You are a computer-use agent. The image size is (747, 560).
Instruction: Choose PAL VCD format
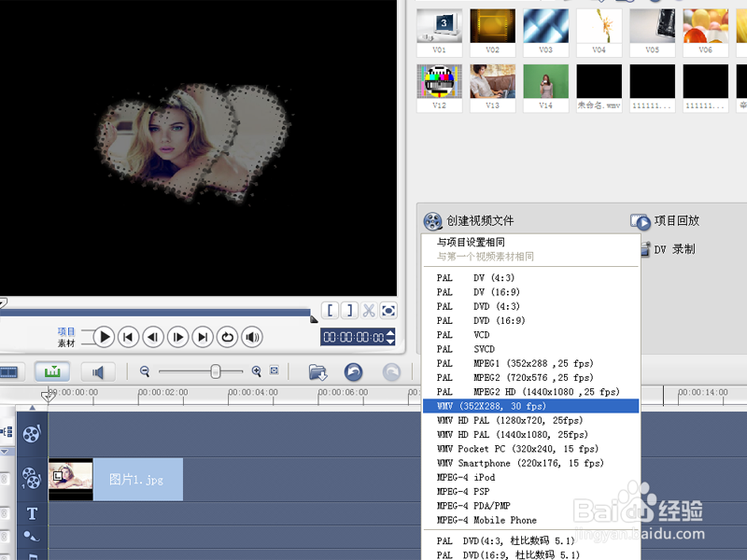530,335
